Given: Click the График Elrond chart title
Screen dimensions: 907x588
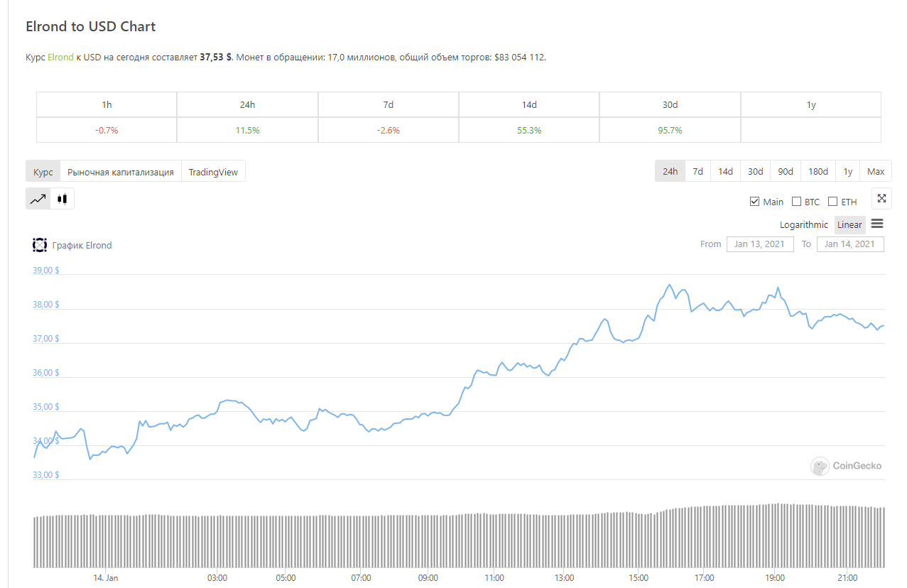Looking at the screenshot, I should coord(82,246).
